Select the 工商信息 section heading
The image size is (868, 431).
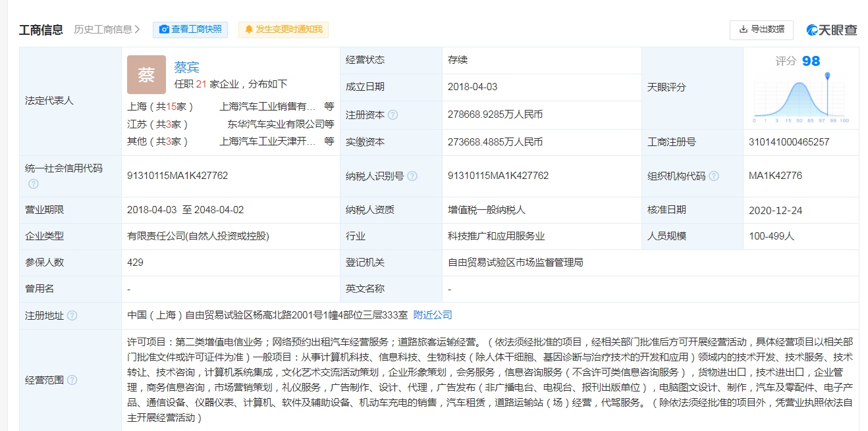[41, 30]
